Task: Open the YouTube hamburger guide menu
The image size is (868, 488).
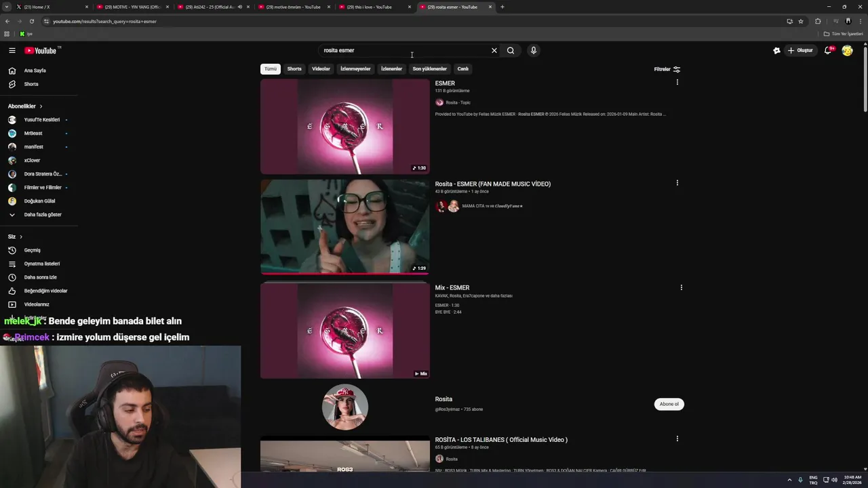Action: click(x=12, y=50)
